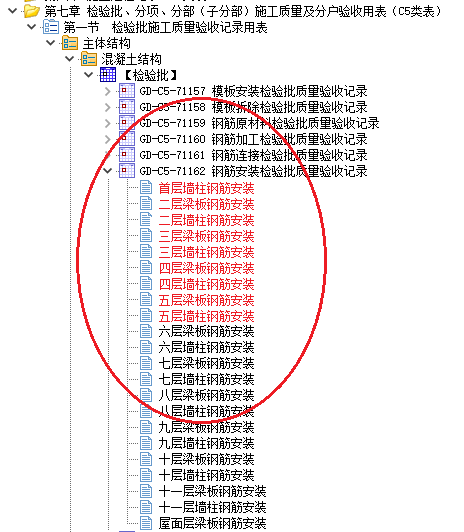Click the folder icon beside 第七章
Screen dimensions: 464x532
coord(32,11)
